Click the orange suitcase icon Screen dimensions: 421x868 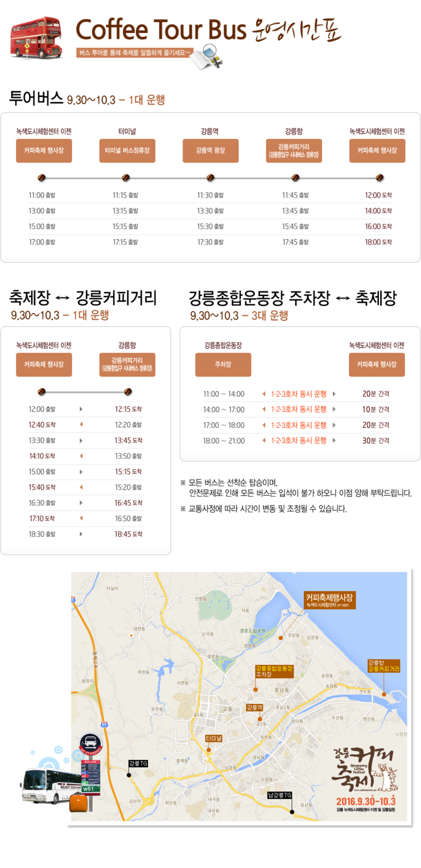pos(79,803)
